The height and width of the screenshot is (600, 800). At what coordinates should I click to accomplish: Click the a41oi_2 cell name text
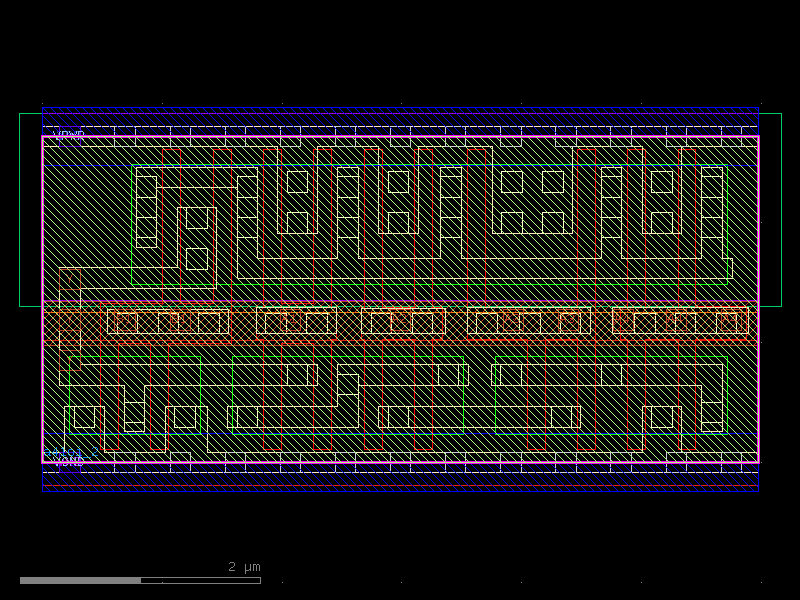(x=70, y=453)
